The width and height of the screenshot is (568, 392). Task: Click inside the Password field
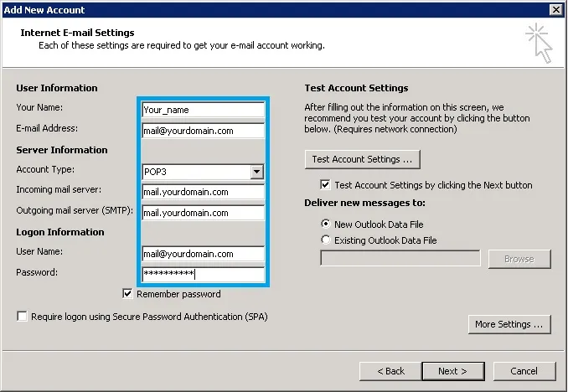(x=203, y=274)
